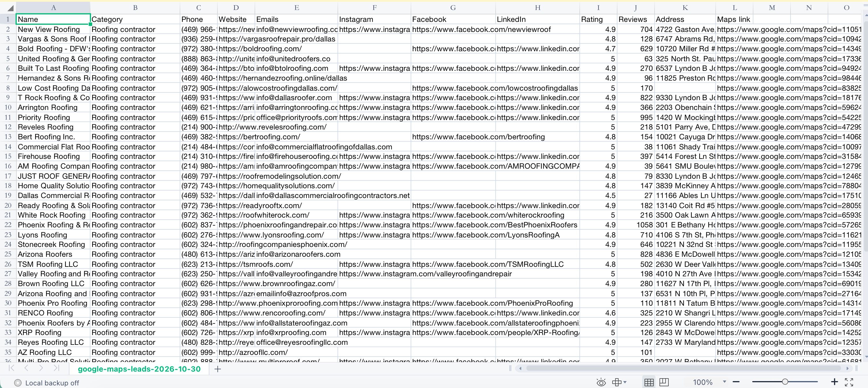Screen dimensions: 868x388
Task: Select the Arrington Roofing name cell
Action: [53, 107]
